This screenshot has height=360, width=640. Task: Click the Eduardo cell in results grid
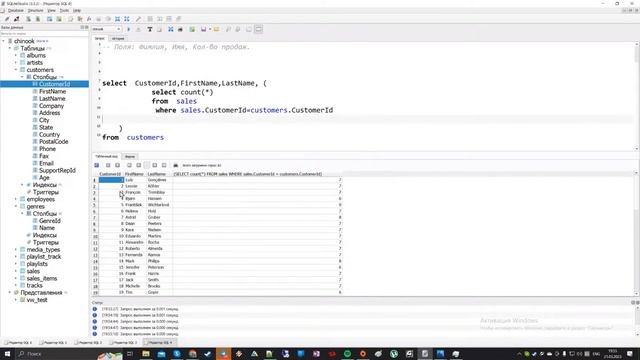coord(135,236)
